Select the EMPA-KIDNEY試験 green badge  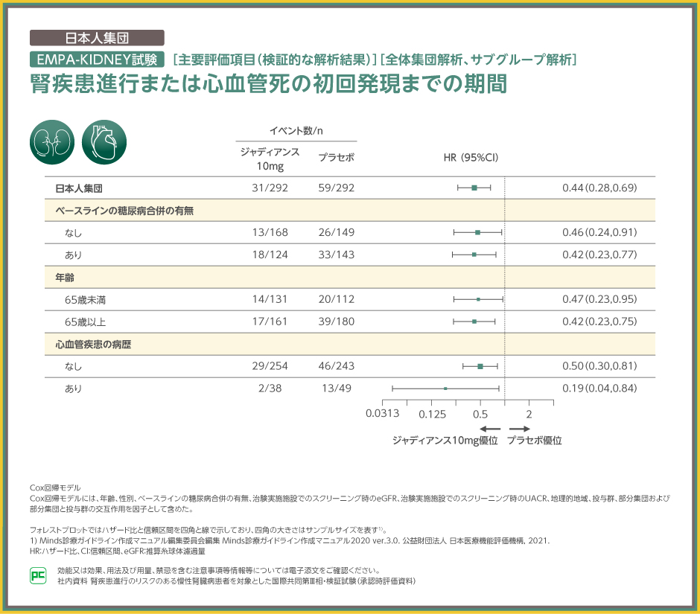(x=97, y=60)
